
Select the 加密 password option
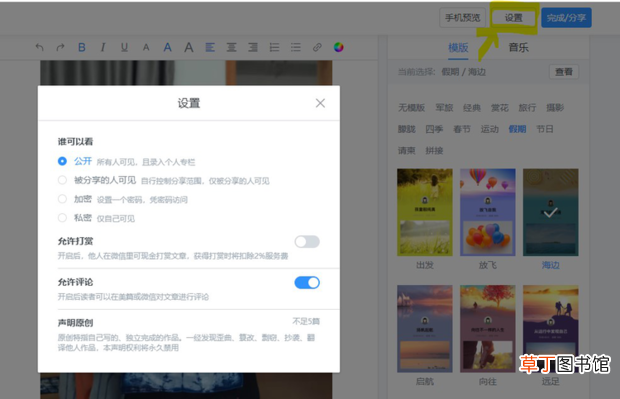tap(62, 199)
